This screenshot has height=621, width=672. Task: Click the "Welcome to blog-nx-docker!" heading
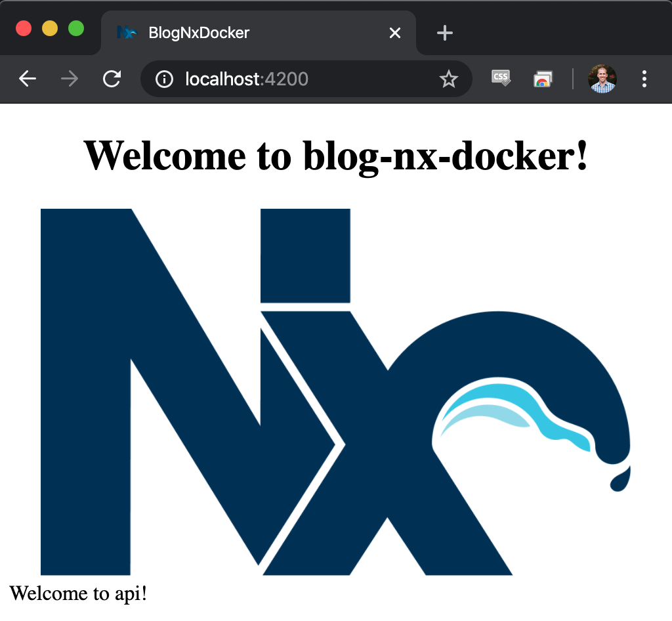[x=335, y=156]
